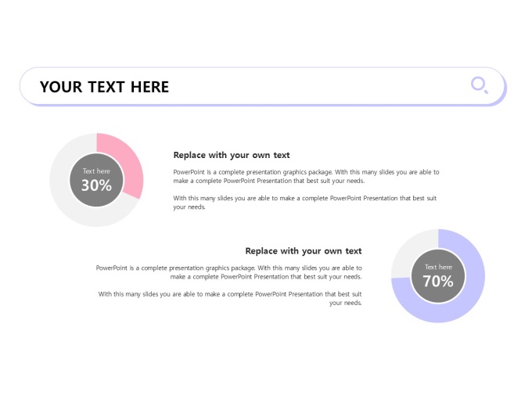
Task: Click the 70% percentage number
Action: (x=438, y=282)
